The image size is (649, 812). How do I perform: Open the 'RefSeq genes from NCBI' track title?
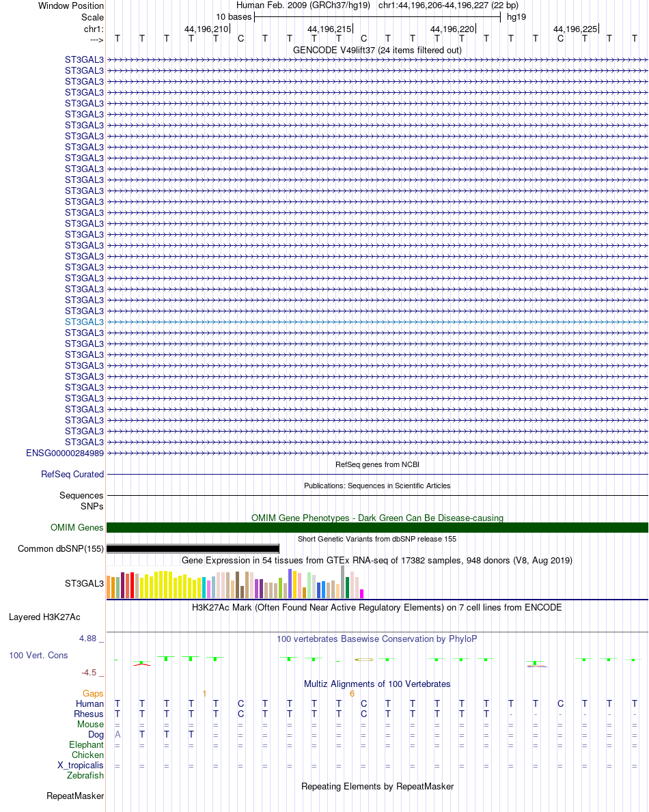(377, 464)
